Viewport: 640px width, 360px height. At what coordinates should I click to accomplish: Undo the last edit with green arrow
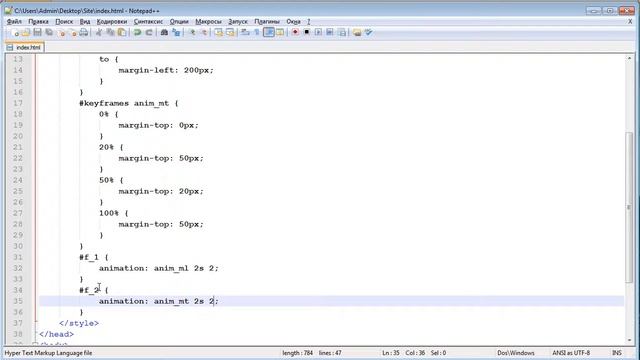[137, 33]
